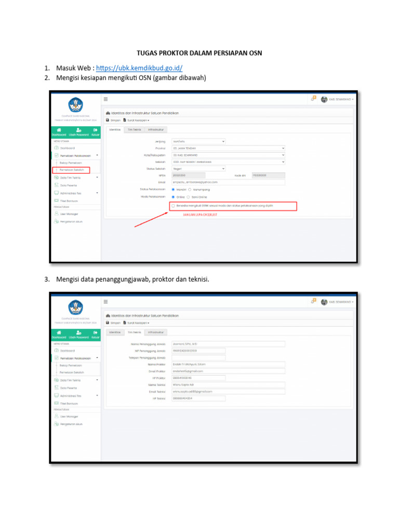This screenshot has height=532, width=399.
Task: Collapse Pemetaan Pelaksanaan arrow in step 2 screenshot
Action: pos(97,155)
